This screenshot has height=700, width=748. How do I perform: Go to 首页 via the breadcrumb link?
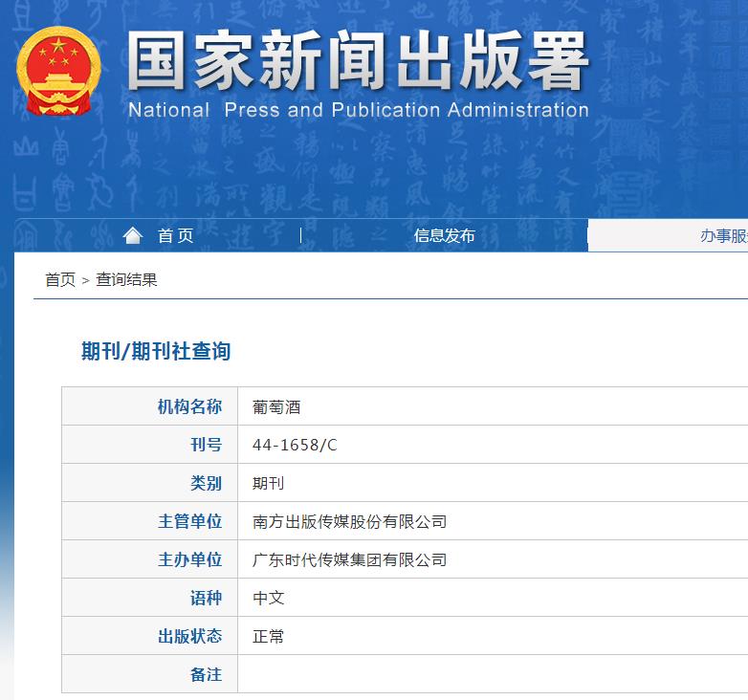pyautogui.click(x=60, y=280)
